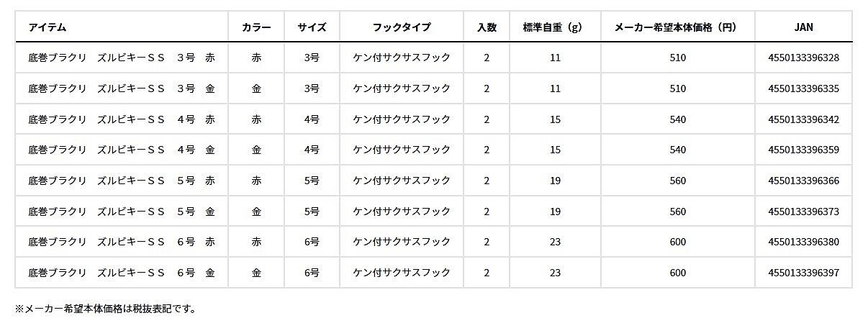Click JAN code 4550133396359
The image size is (868, 318).
click(x=803, y=150)
